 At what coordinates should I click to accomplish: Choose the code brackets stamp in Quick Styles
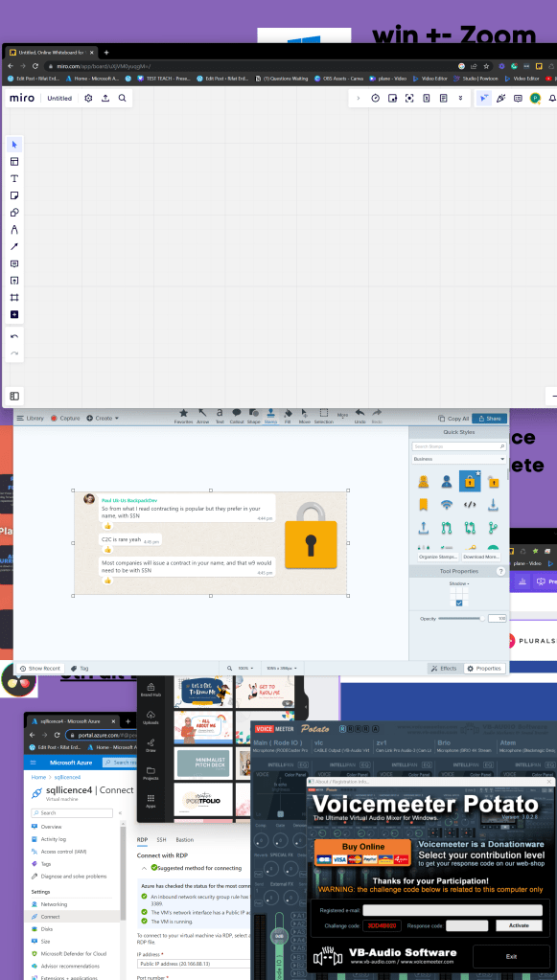pos(470,505)
